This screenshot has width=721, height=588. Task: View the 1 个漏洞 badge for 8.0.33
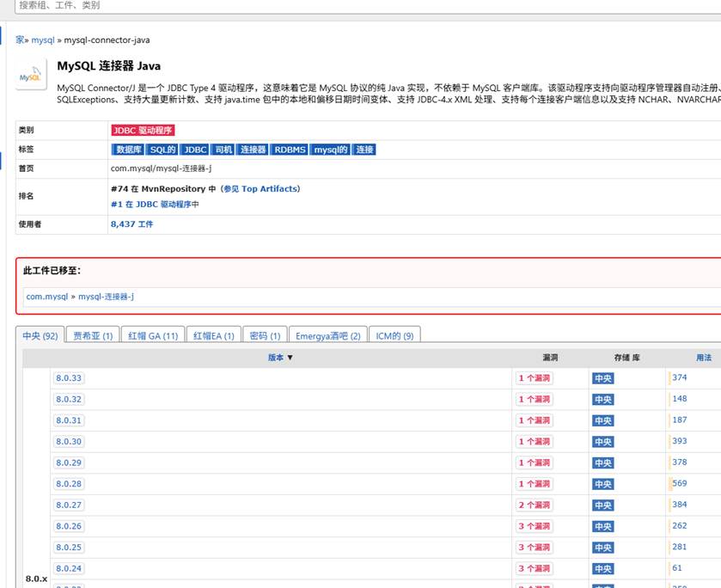pyautogui.click(x=535, y=378)
